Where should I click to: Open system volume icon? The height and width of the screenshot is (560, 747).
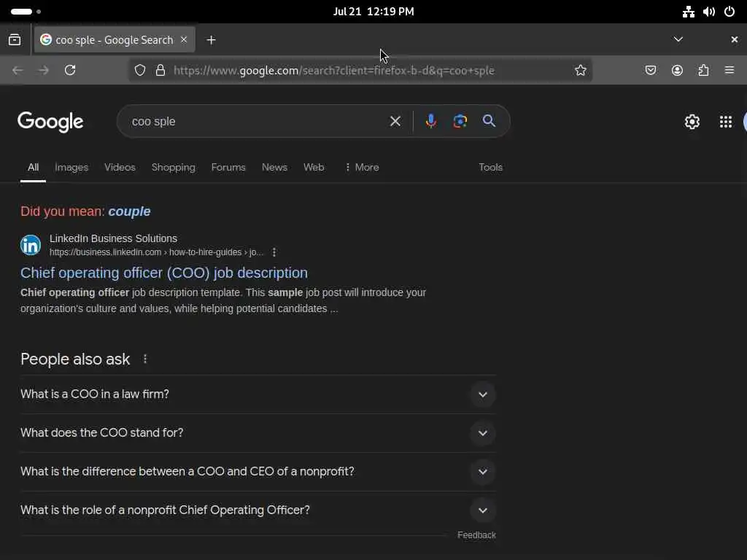709,12
